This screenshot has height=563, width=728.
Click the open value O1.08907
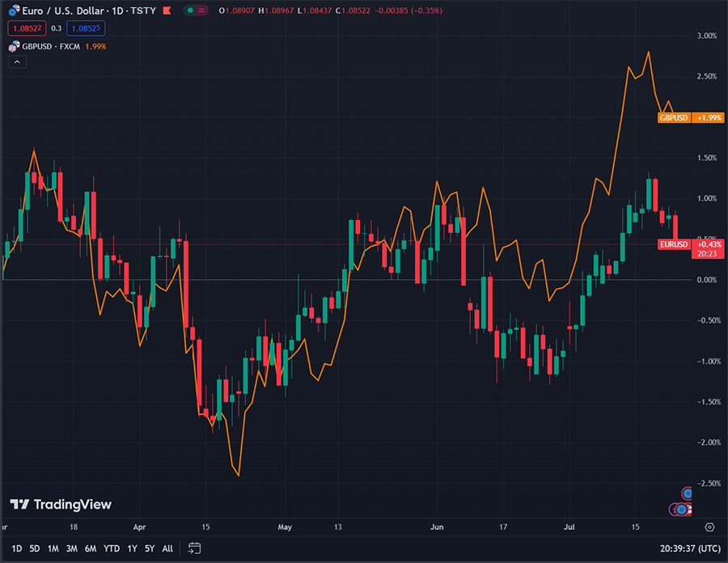pyautogui.click(x=237, y=11)
